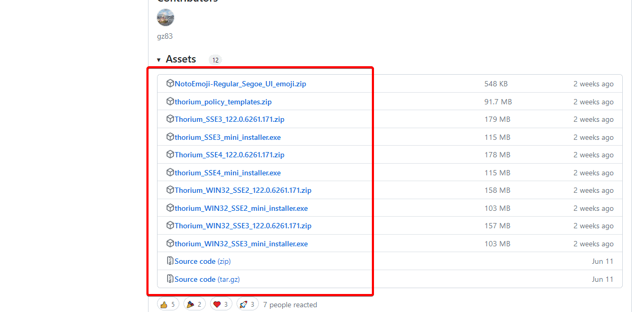This screenshot has width=644, height=312.
Task: Click the 548 KB file size
Action: 496,84
